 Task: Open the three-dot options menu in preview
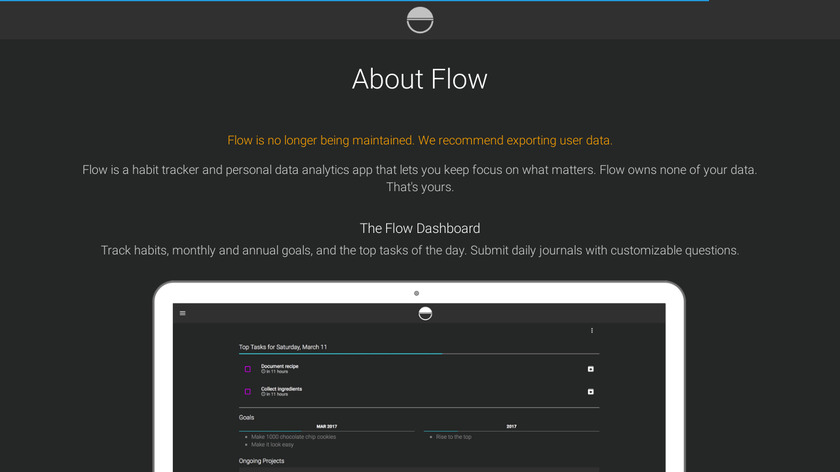(x=591, y=331)
